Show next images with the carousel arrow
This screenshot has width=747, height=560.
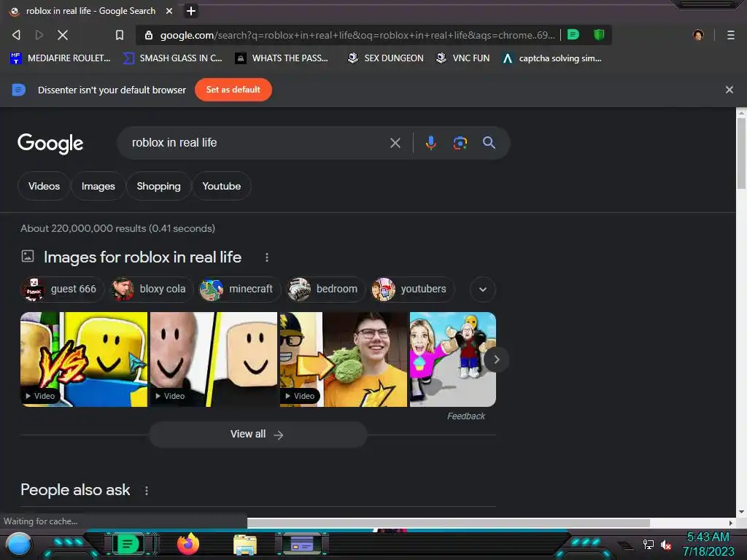click(496, 359)
